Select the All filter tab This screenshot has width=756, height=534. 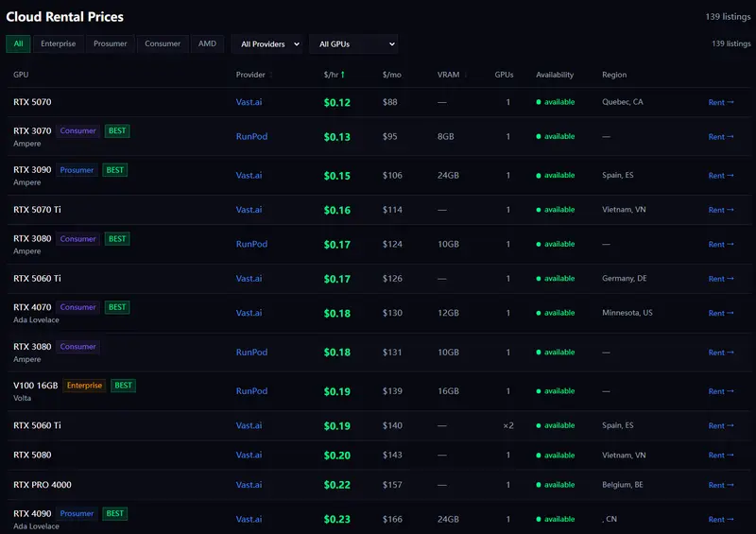pos(18,43)
